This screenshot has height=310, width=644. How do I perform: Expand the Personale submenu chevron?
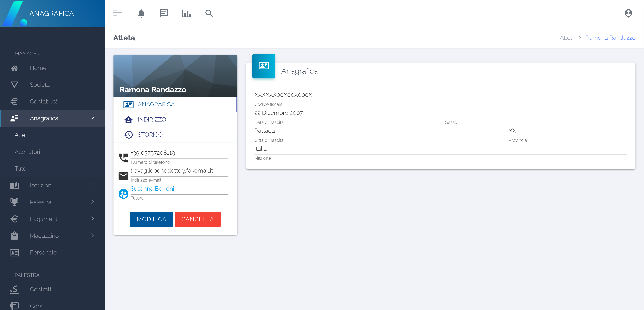[93, 252]
